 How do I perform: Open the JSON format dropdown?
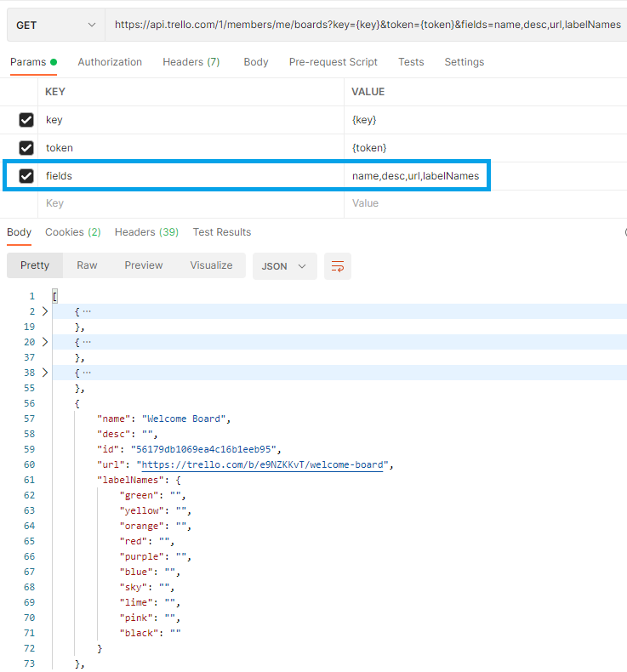click(284, 266)
